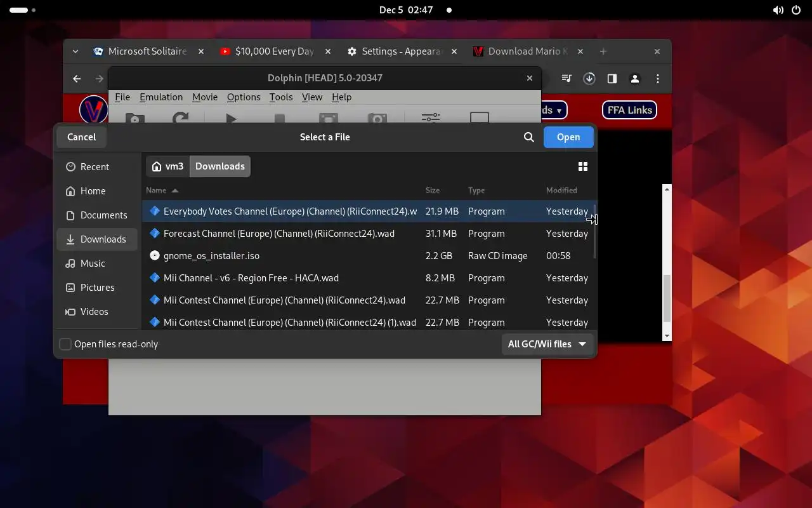Click the Downloads breadcrumb button
The image size is (812, 508).
[x=220, y=166]
